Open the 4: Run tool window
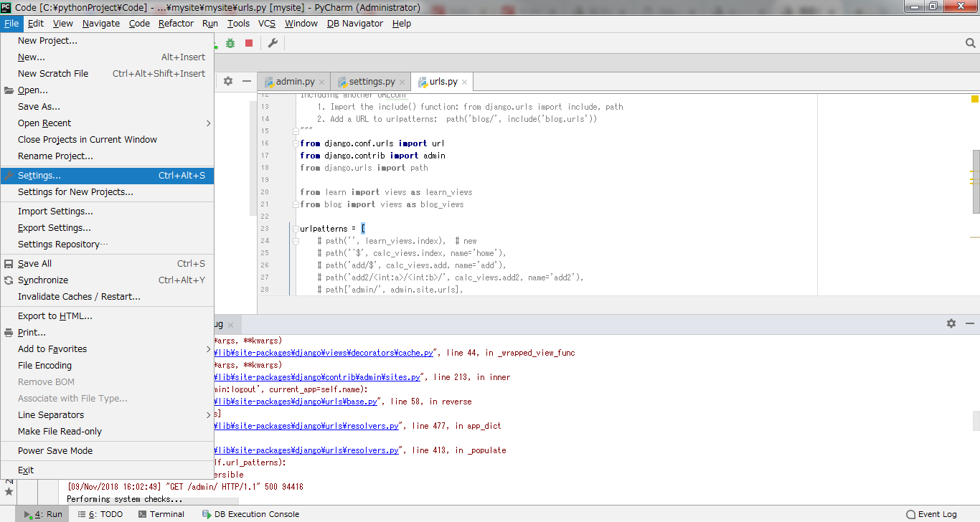The height and width of the screenshot is (522, 980). point(43,514)
